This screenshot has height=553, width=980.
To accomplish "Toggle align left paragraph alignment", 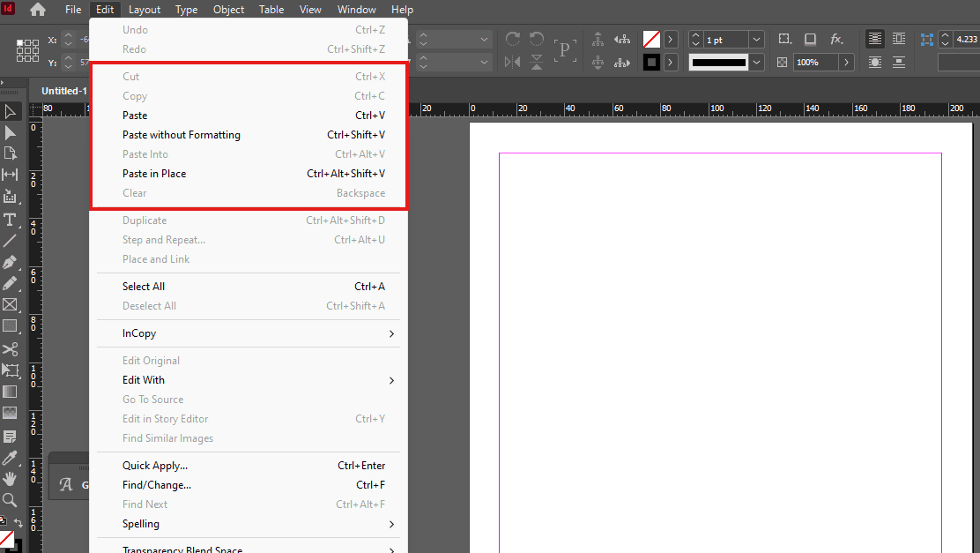I will (874, 39).
